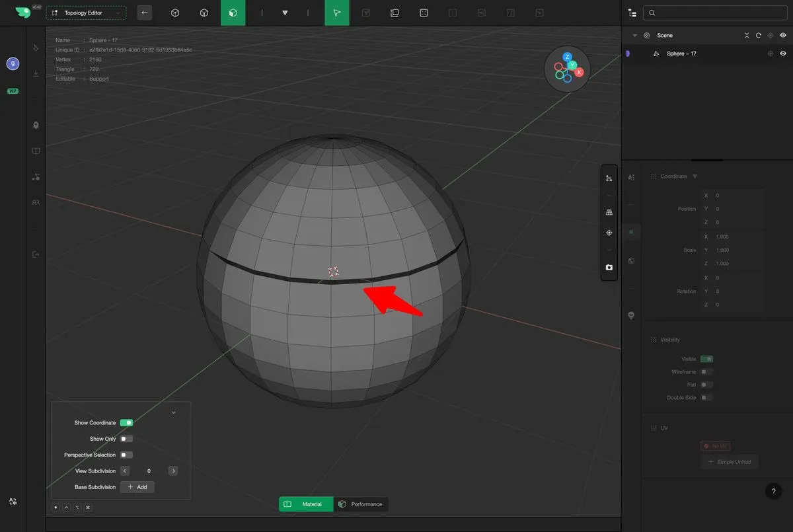The width and height of the screenshot is (793, 532).
Task: Open the Topology Editor dropdown
Action: pyautogui.click(x=86, y=13)
